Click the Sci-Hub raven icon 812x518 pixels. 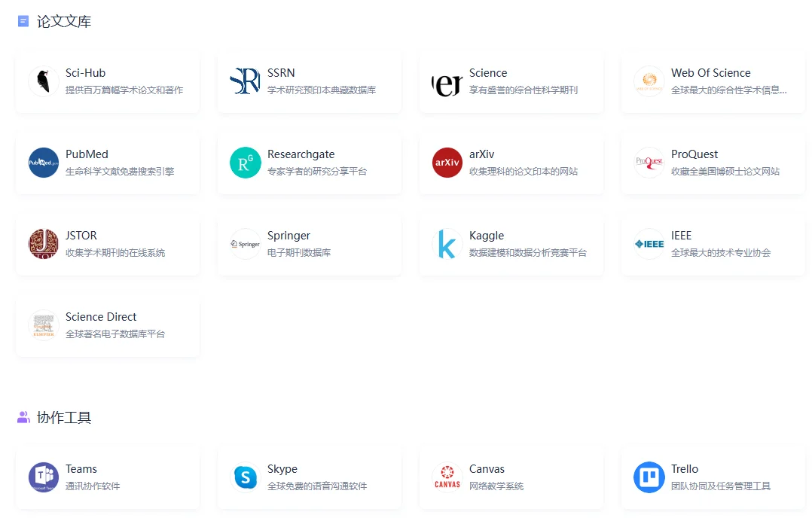point(44,81)
